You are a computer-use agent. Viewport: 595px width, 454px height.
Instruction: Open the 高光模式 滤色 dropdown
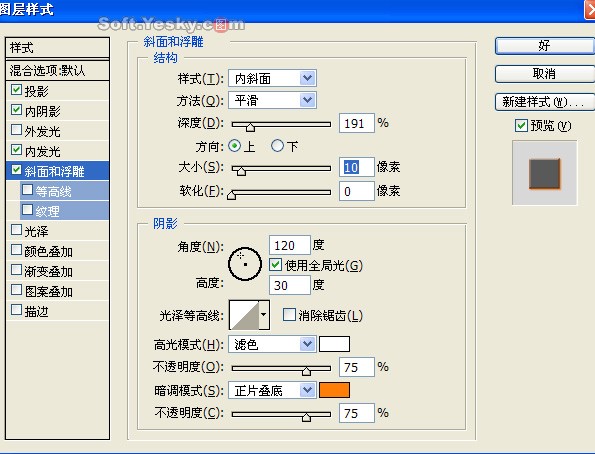(x=272, y=344)
